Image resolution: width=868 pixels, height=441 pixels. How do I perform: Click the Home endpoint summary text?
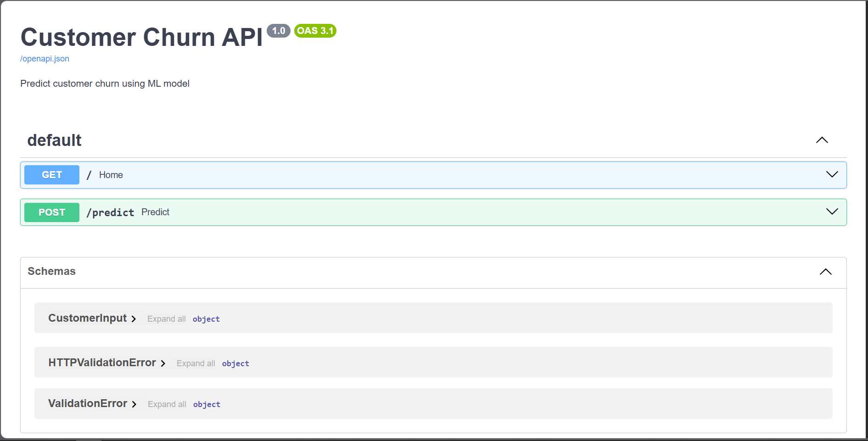[x=111, y=175]
